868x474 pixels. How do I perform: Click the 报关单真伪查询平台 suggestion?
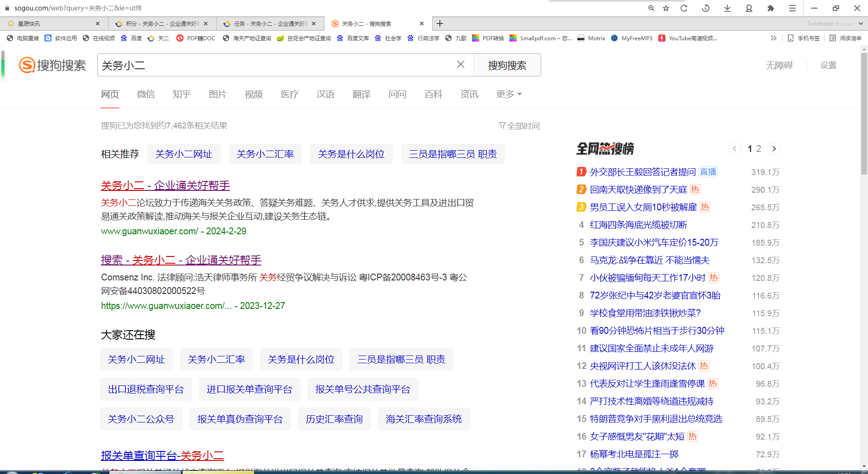pyautogui.click(x=240, y=419)
